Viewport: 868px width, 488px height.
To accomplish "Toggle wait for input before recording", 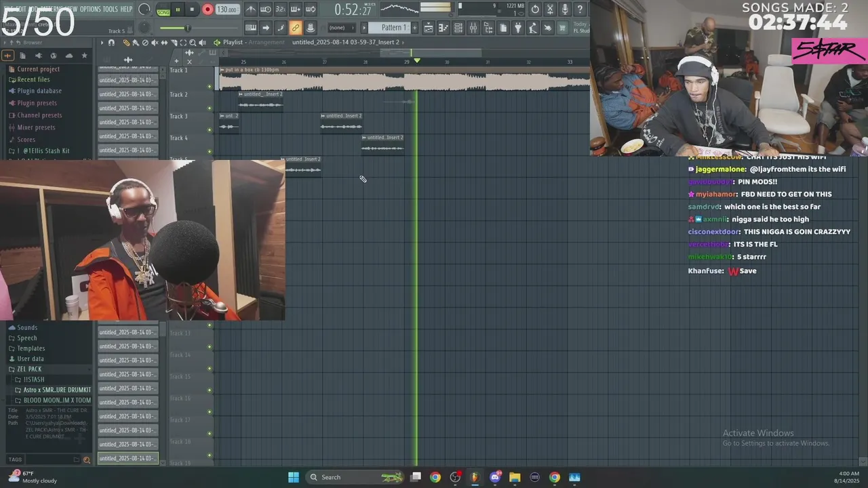I will click(x=265, y=9).
